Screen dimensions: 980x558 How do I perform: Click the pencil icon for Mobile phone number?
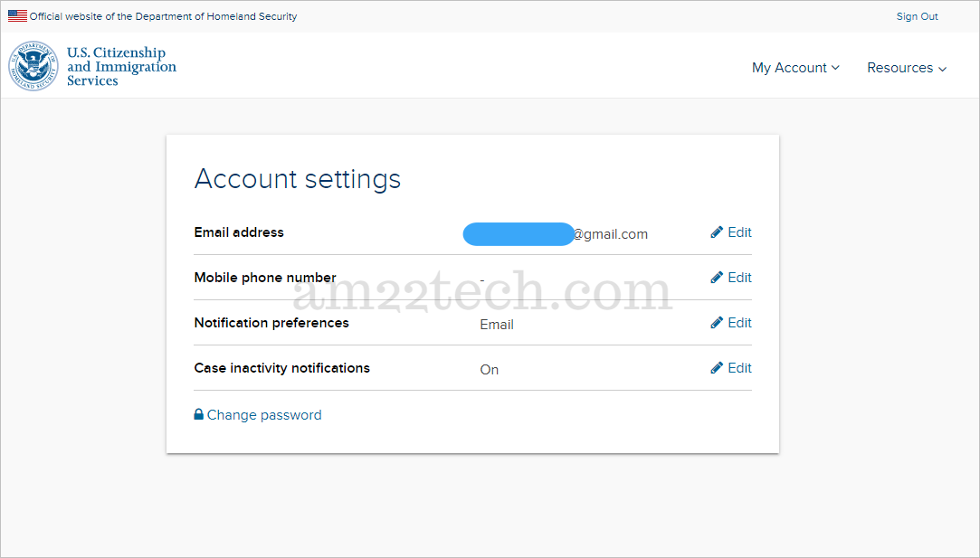click(717, 278)
